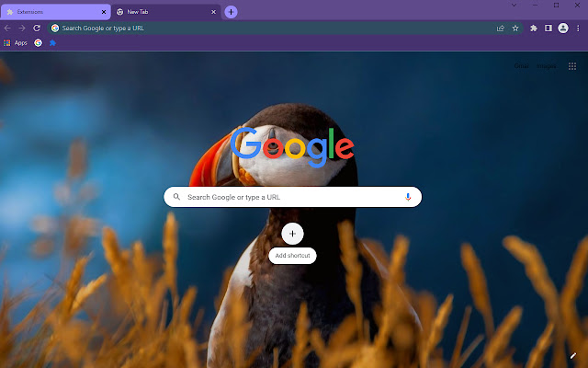This screenshot has width=588, height=368.
Task: Open the profile avatar menu
Action: (x=563, y=29)
